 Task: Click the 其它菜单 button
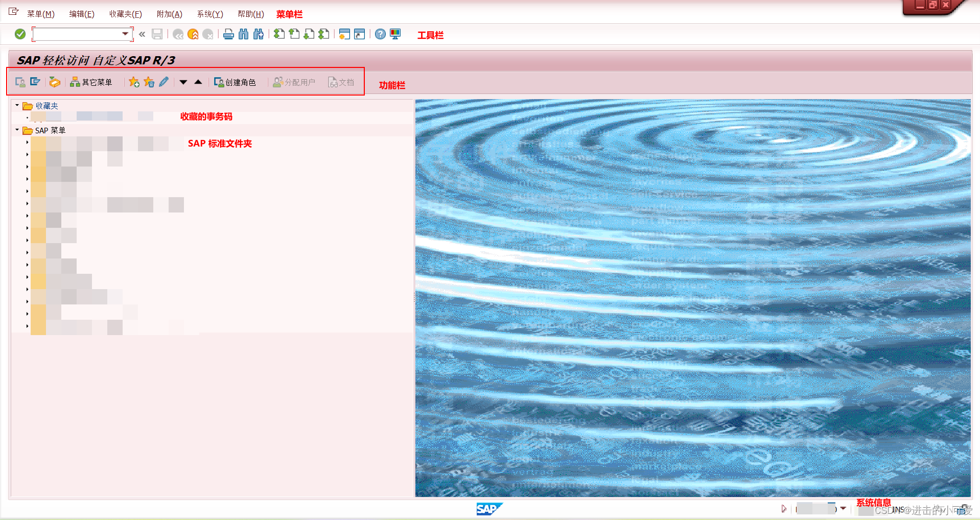tap(91, 82)
